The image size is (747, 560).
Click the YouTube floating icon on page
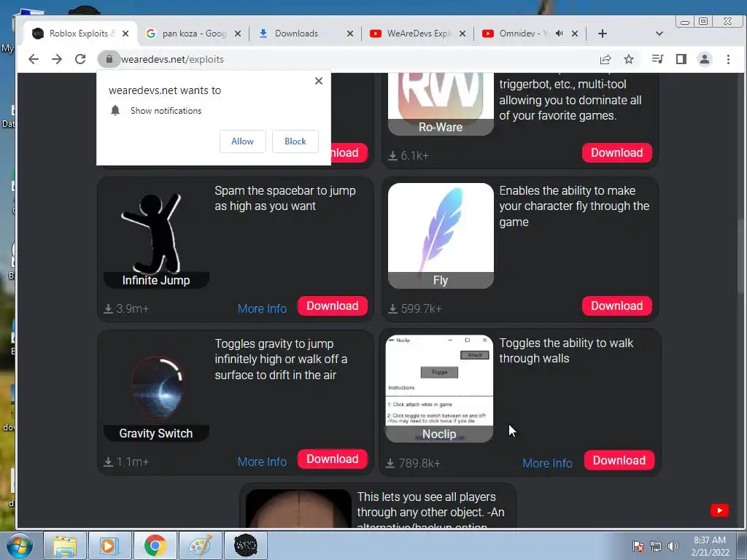(x=719, y=510)
